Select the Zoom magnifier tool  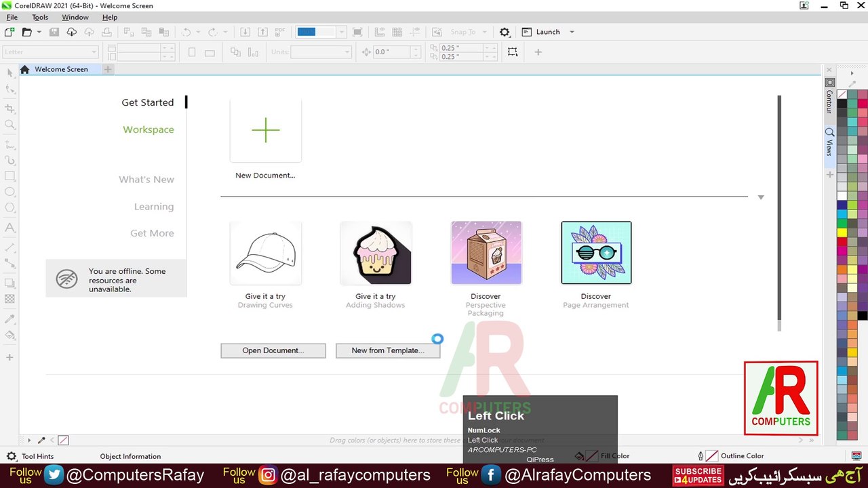(x=9, y=125)
